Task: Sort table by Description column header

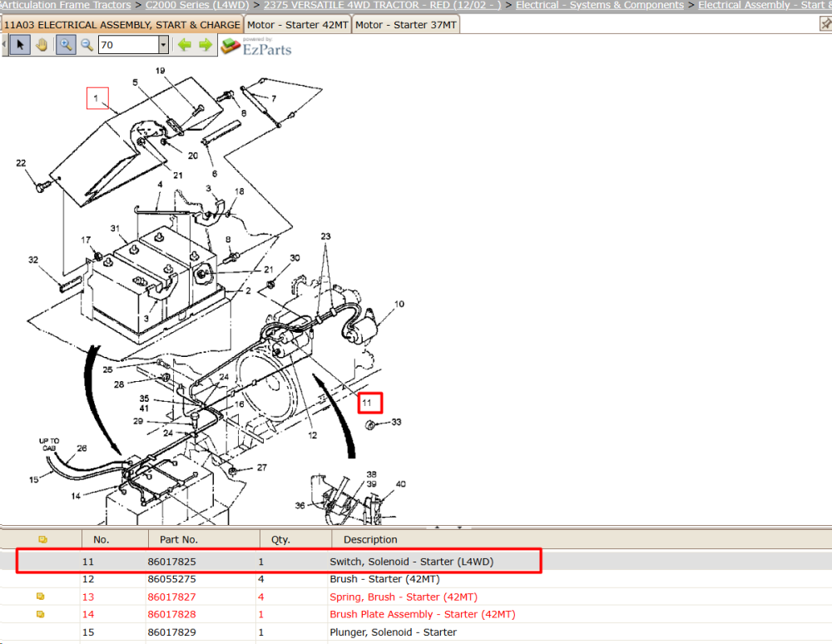Action: pos(370,539)
